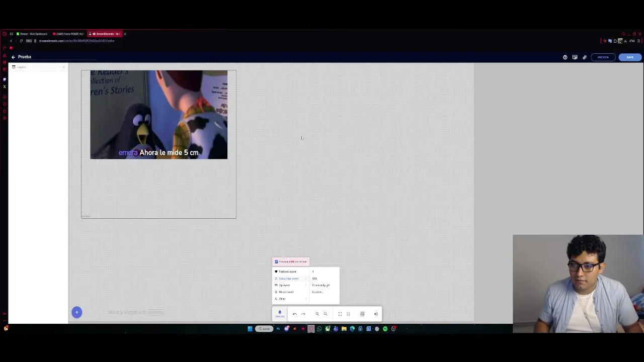644x362 pixels.
Task: Switch to the StreamElements browser tab
Action: [104, 34]
